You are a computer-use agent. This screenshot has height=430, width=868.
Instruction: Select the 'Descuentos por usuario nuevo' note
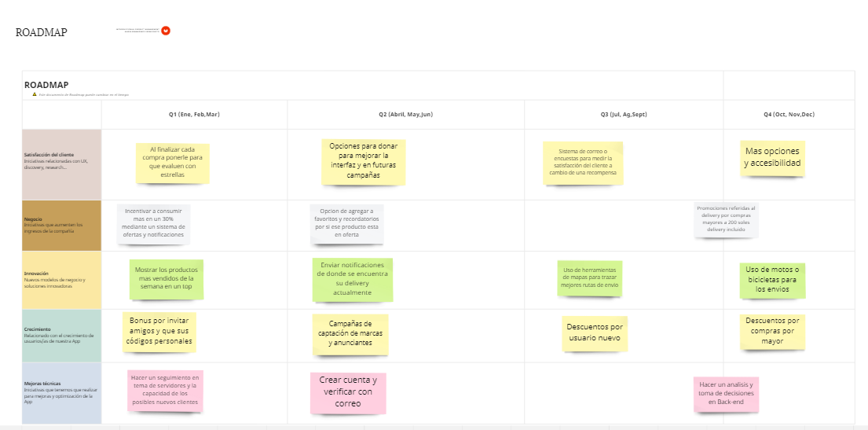tap(595, 333)
